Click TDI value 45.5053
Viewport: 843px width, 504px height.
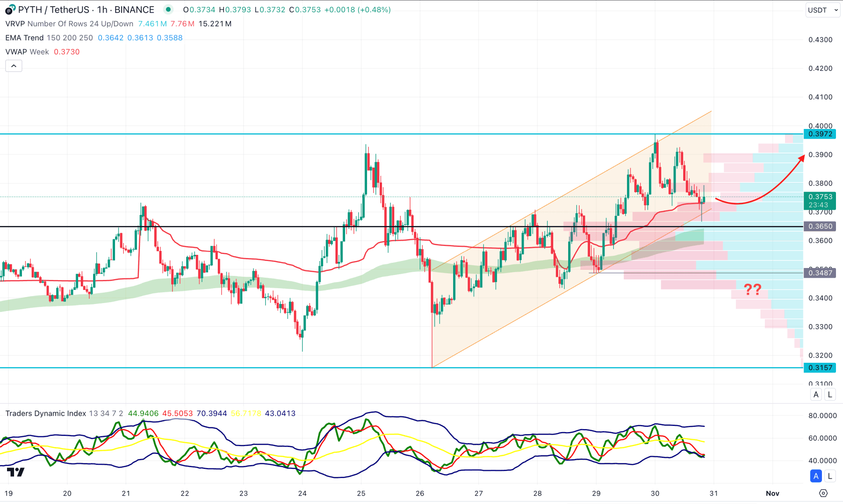pos(177,413)
